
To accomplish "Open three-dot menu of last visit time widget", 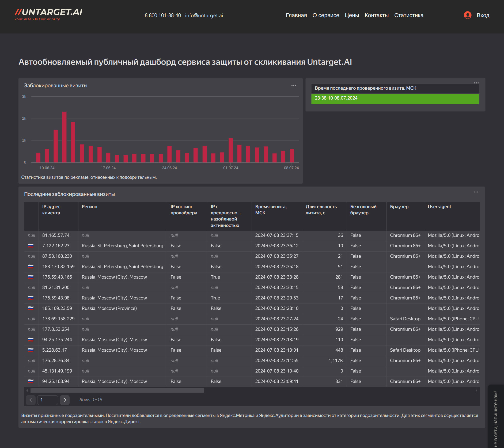I will 476,83.
